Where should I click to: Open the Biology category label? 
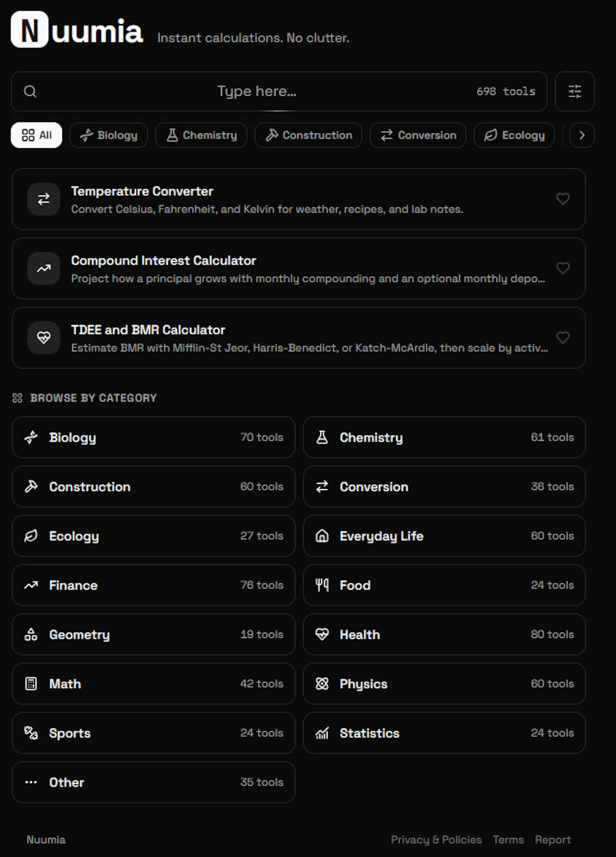(73, 437)
